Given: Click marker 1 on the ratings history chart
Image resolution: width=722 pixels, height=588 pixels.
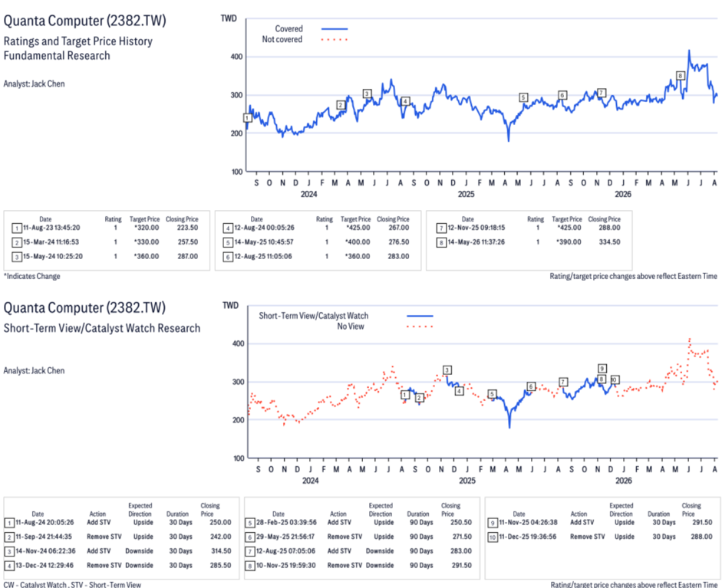Looking at the screenshot, I should click(x=247, y=118).
